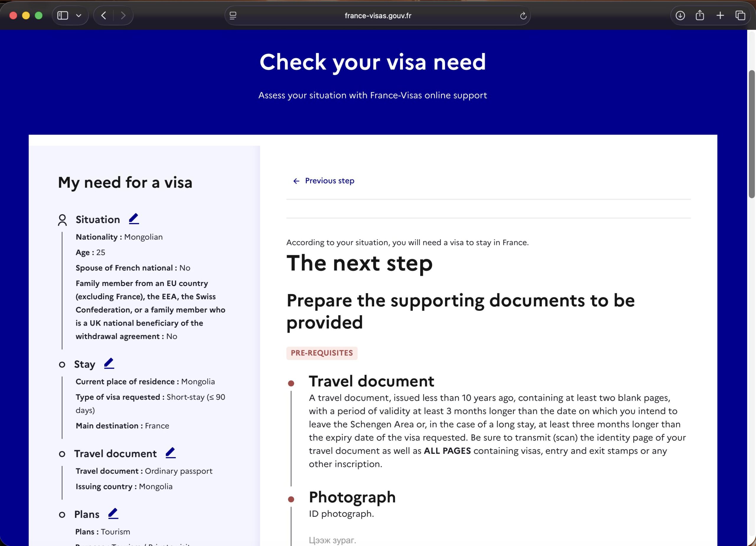Click the Situation section title
Image resolution: width=756 pixels, height=546 pixels.
[98, 220]
